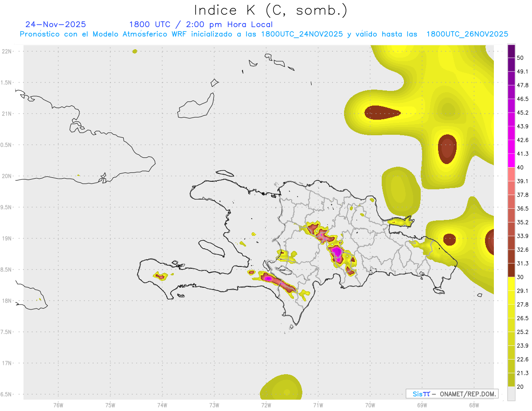Click the "22N" latitude label
The image size is (532, 411).
(6, 51)
